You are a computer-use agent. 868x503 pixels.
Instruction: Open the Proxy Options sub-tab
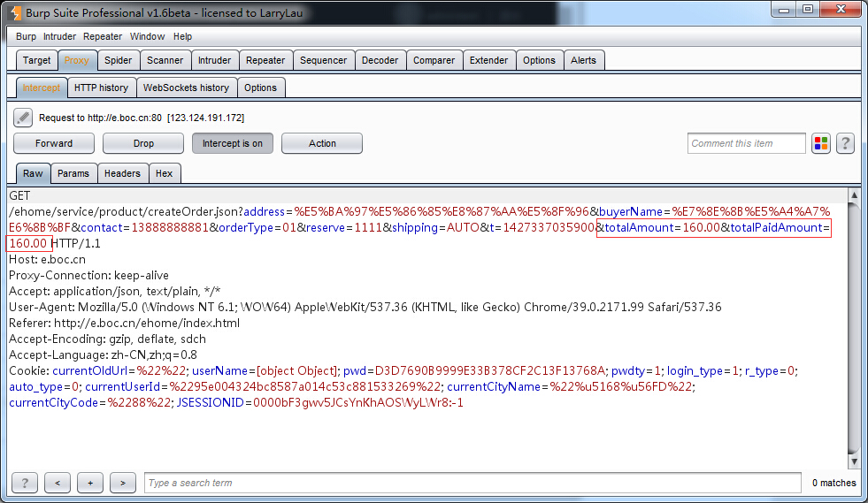(261, 88)
